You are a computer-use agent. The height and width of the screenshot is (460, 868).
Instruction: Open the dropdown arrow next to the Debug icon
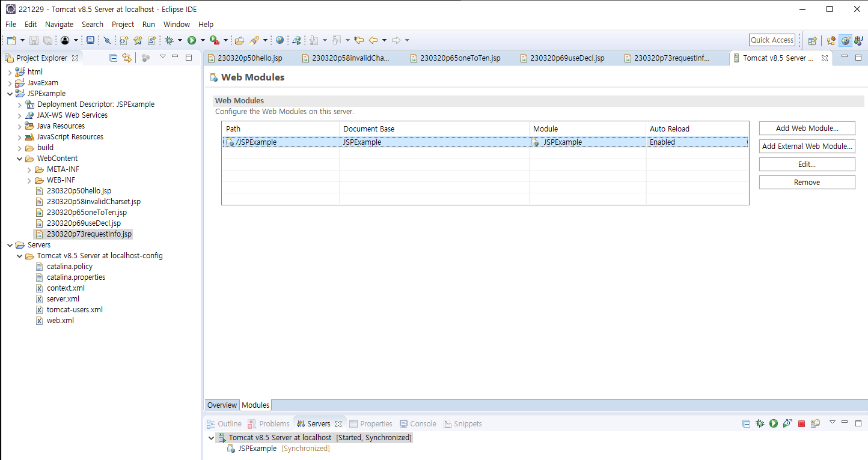pyautogui.click(x=180, y=40)
